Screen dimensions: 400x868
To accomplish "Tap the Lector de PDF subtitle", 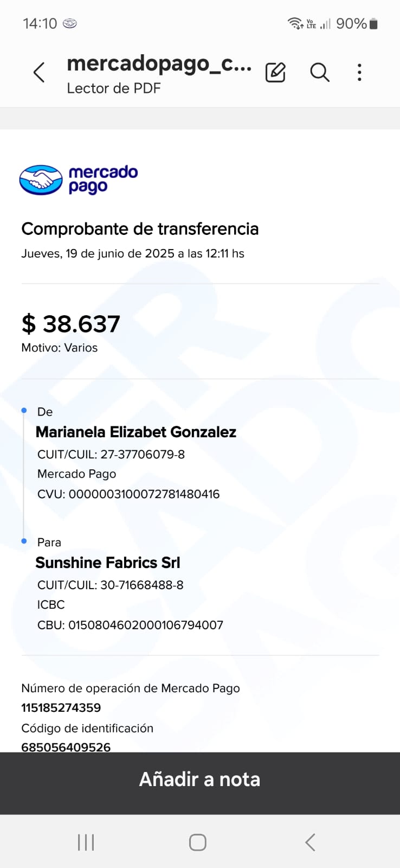I will (x=114, y=88).
